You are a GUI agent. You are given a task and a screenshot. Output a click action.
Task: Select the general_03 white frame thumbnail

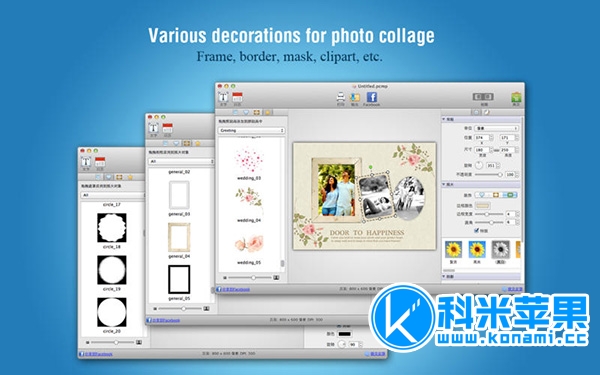pos(179,195)
